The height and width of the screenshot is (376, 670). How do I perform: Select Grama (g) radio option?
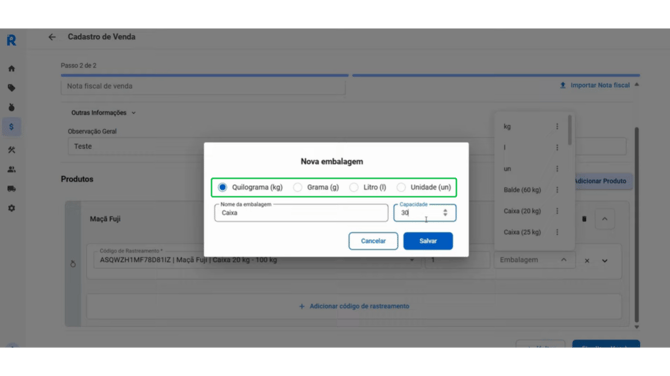pos(297,187)
